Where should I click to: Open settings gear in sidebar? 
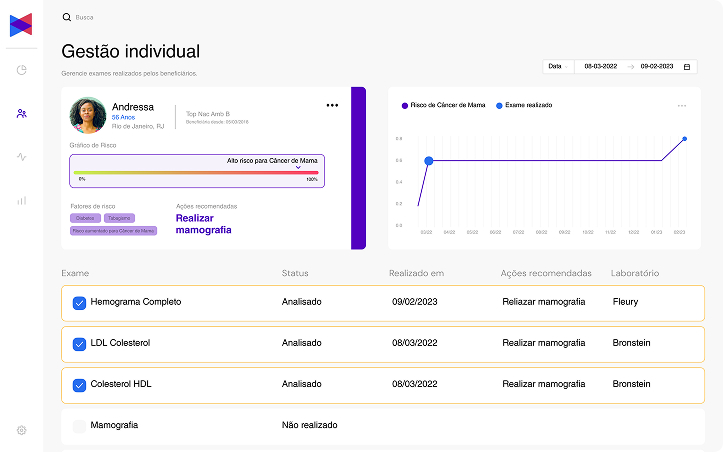click(21, 430)
